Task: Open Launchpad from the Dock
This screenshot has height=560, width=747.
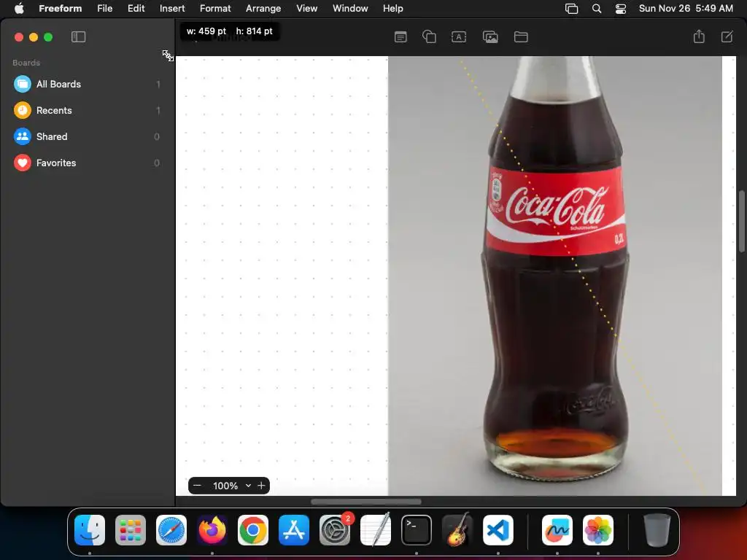Action: click(131, 530)
